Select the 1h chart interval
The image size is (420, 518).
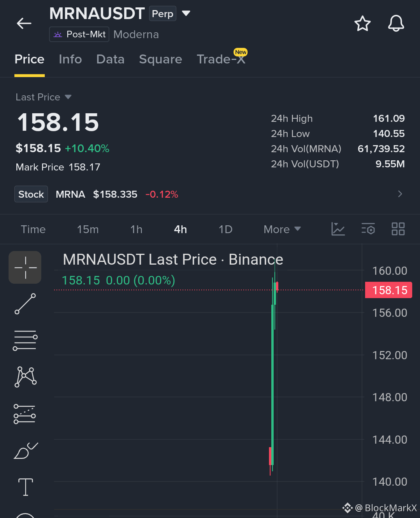[x=136, y=229]
